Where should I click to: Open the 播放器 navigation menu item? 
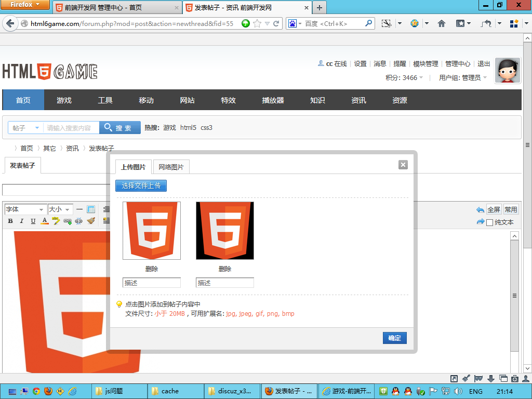coord(273,100)
